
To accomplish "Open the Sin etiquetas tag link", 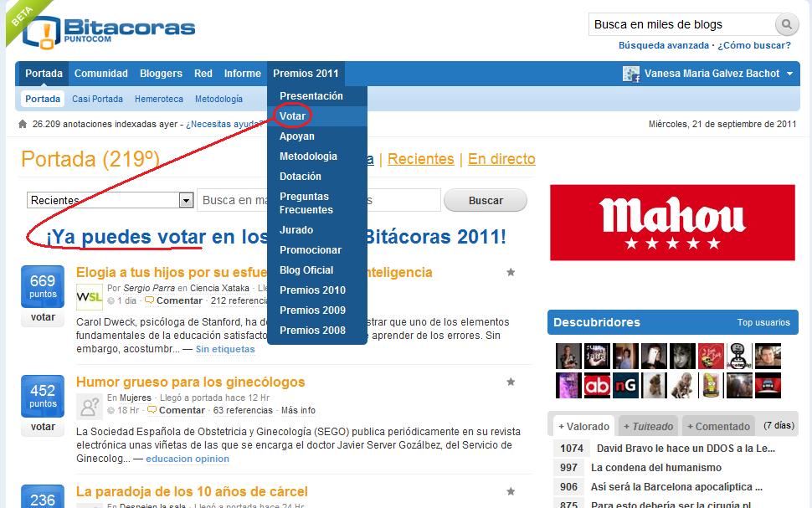I will pos(225,350).
